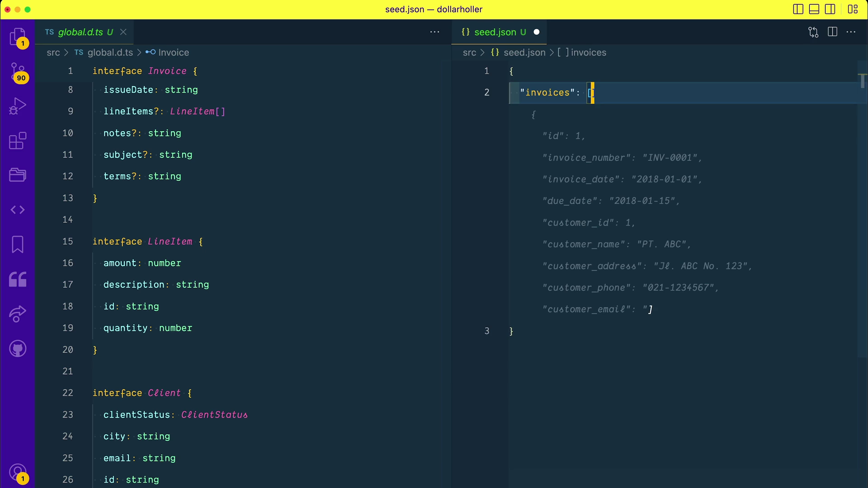Click the suggested "customer_phone" line
The height and width of the screenshot is (488, 868).
[630, 287]
